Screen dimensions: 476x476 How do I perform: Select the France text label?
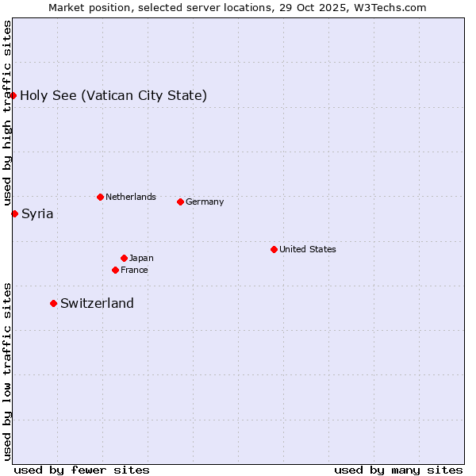pyautogui.click(x=134, y=271)
